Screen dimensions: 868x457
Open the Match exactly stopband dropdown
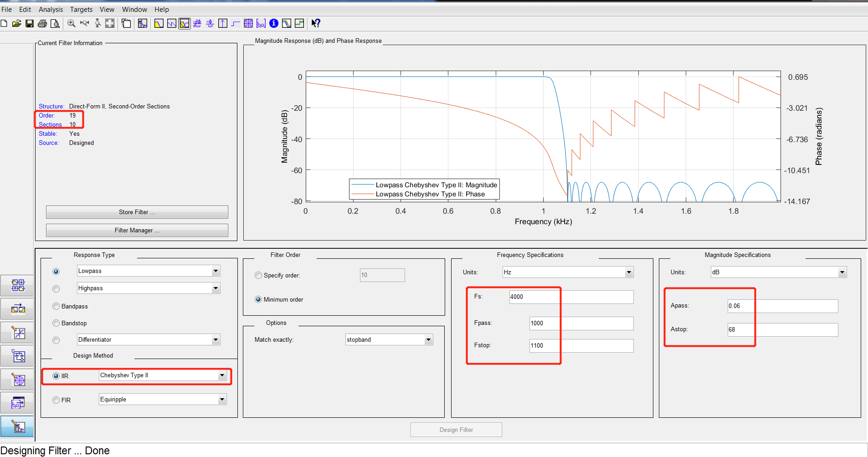click(x=428, y=340)
